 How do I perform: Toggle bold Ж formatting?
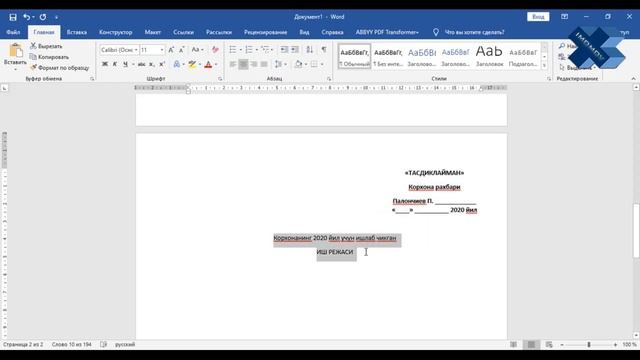coord(105,64)
